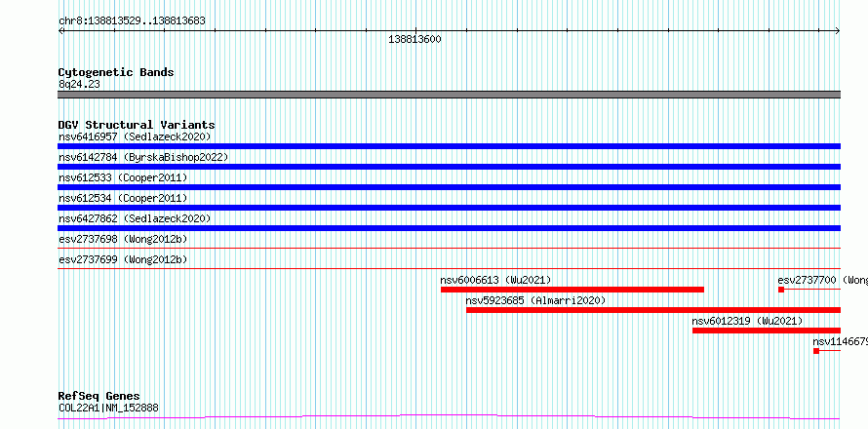Click the Cytogenetic Bands track title
The image size is (868, 429).
tap(116, 72)
